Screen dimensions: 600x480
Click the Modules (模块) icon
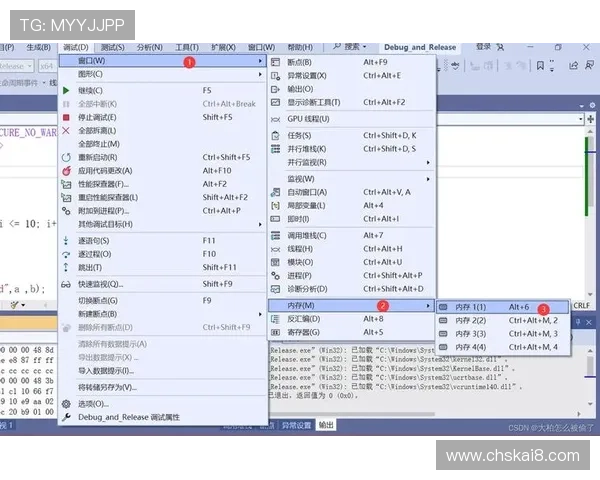point(276,262)
